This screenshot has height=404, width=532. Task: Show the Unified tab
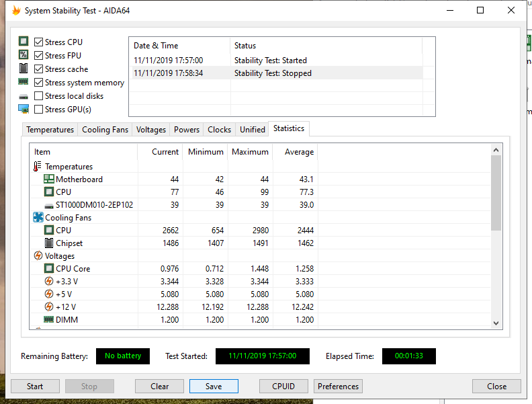253,130
